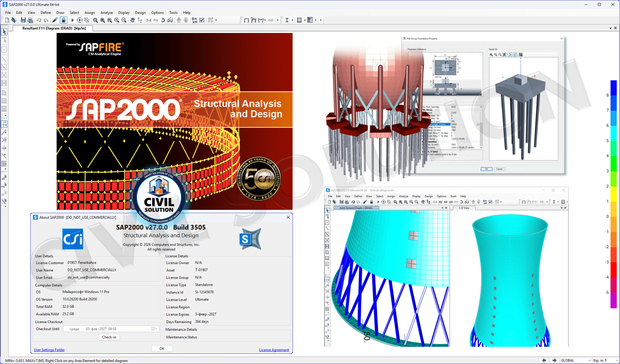Viewport: 620px width, 364px height.
Task: Click the status bar left arrow button
Action: (544, 361)
